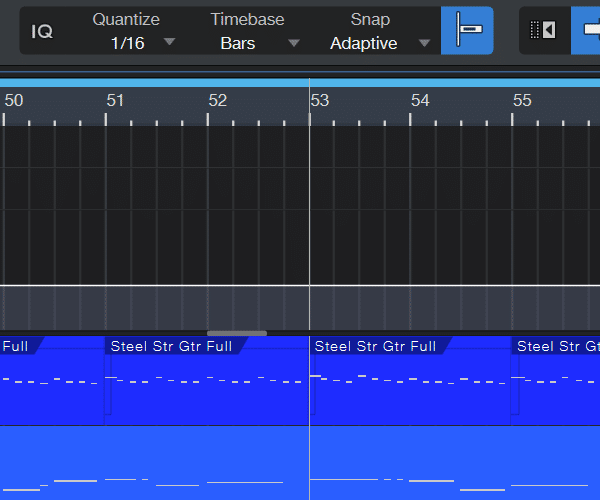Click the Timebase value Bars
This screenshot has width=600, height=500.
(x=238, y=43)
